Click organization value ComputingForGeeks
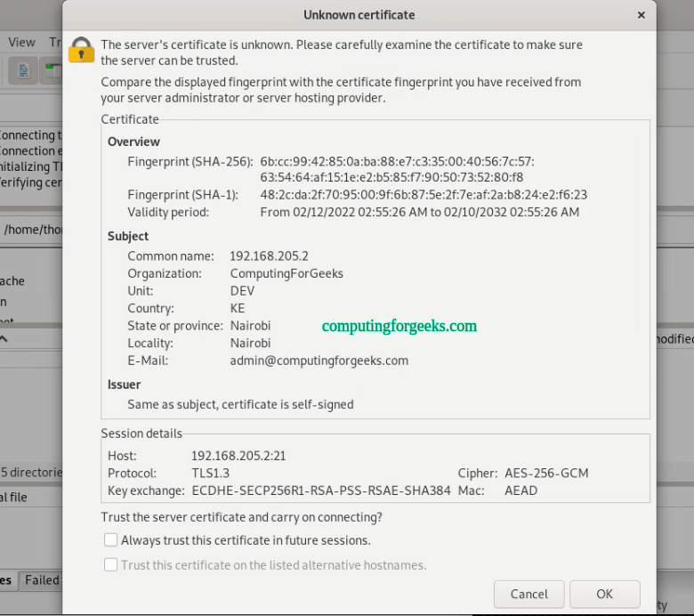 coord(286,273)
